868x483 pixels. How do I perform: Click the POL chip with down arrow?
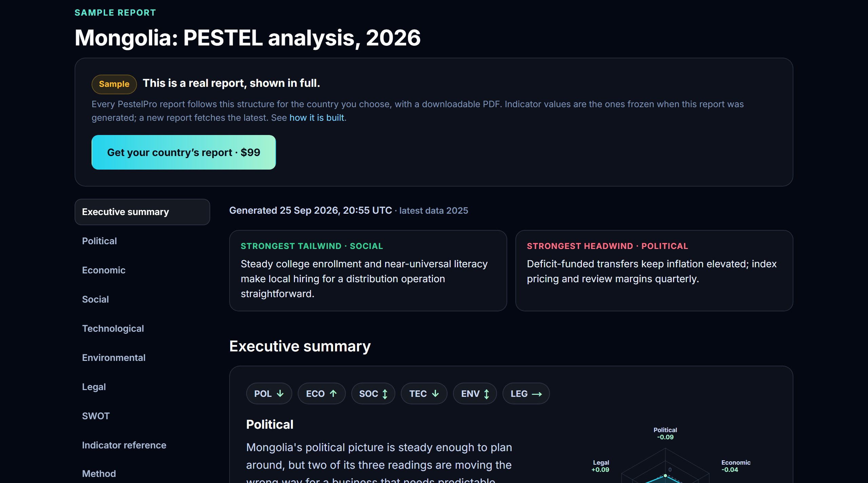269,393
